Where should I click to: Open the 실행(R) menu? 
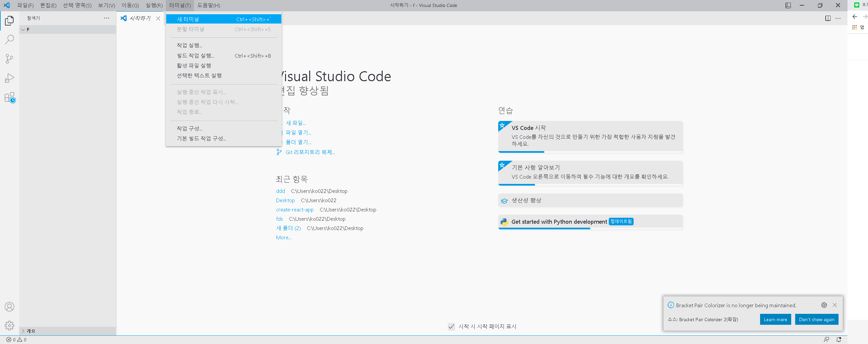tap(154, 5)
